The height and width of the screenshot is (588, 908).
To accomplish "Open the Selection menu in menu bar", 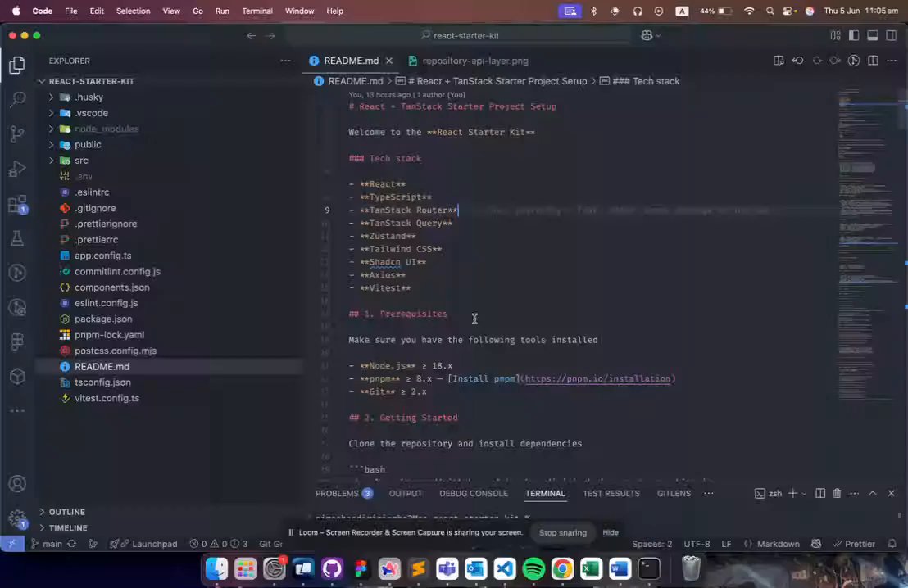I will pos(134,11).
